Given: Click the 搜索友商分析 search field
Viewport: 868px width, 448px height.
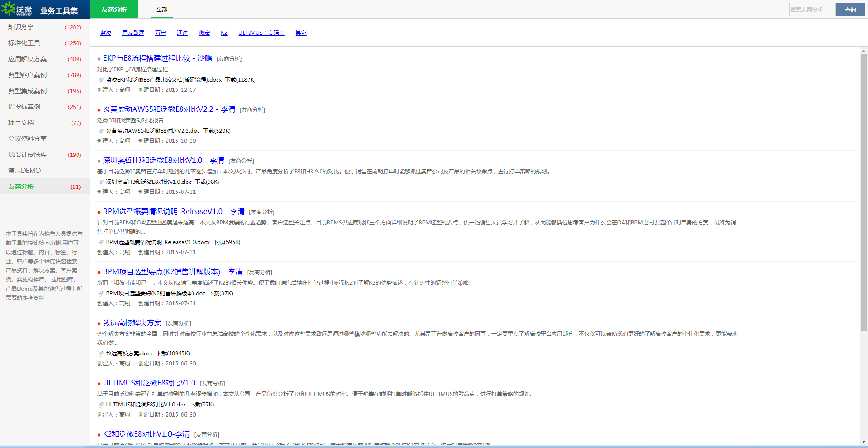Looking at the screenshot, I should (812, 10).
